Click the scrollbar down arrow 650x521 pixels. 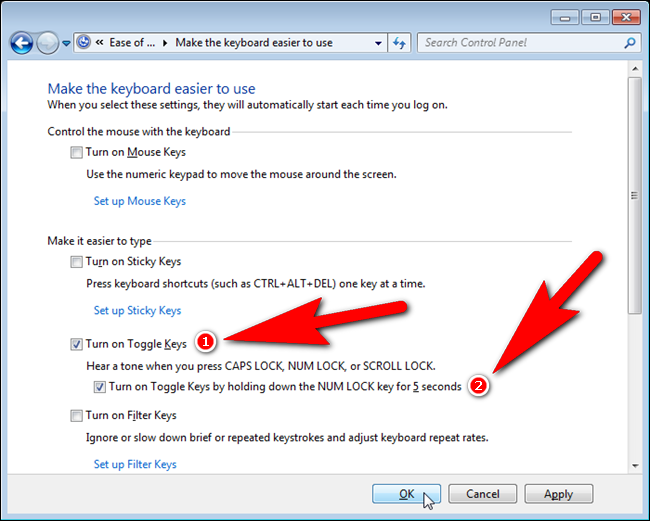(635, 466)
